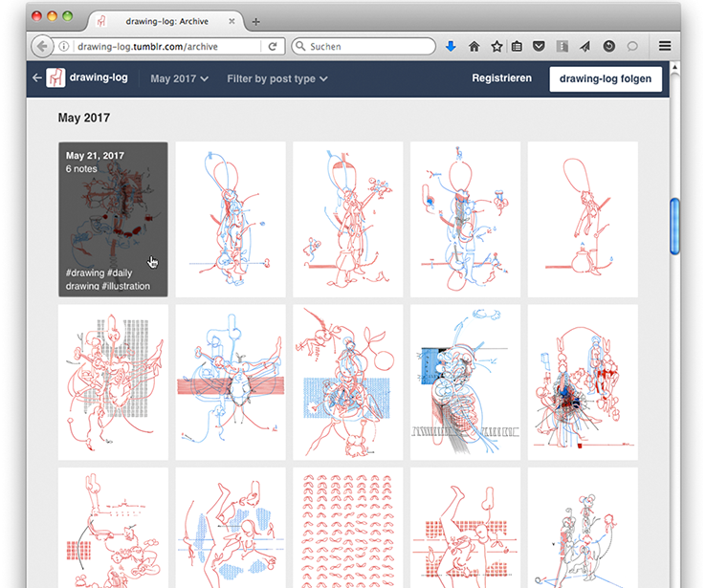Open first-row fourth drawing with blue squares
This screenshot has height=588, width=706.
coord(465,220)
